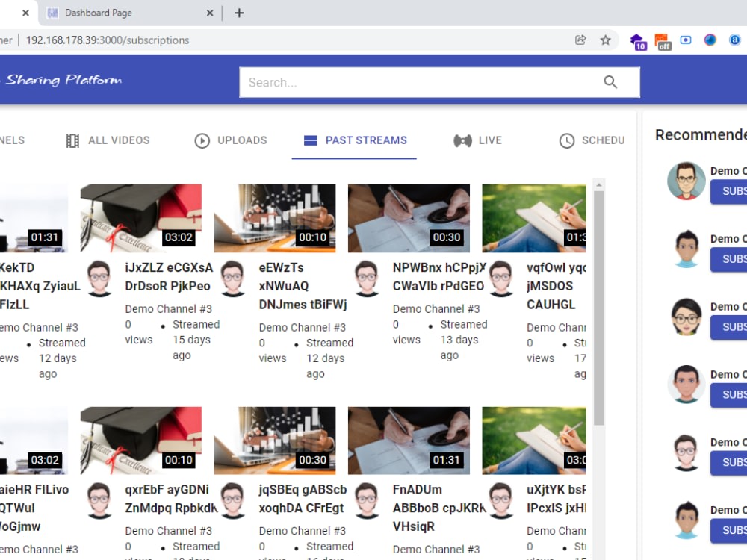The height and width of the screenshot is (560, 747).
Task: Click channel avatar beside vqfOwl title
Action: (501, 278)
